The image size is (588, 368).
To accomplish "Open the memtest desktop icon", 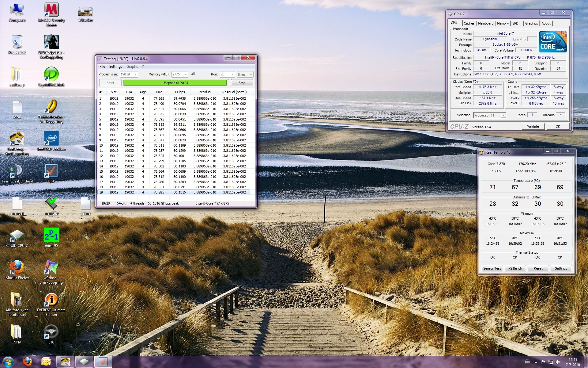I will coord(51,203).
